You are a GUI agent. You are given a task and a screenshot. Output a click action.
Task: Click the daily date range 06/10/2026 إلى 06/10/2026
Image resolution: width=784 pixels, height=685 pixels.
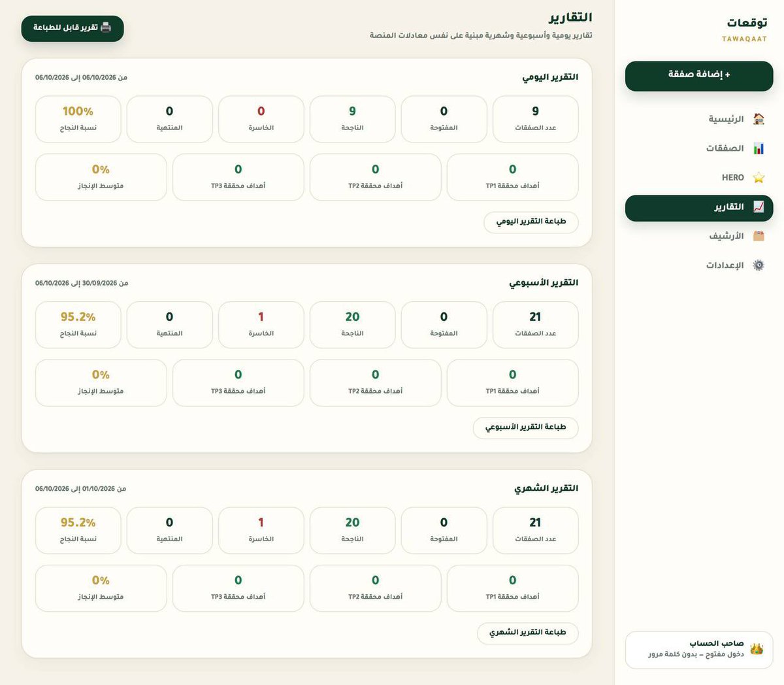pyautogui.click(x=81, y=77)
